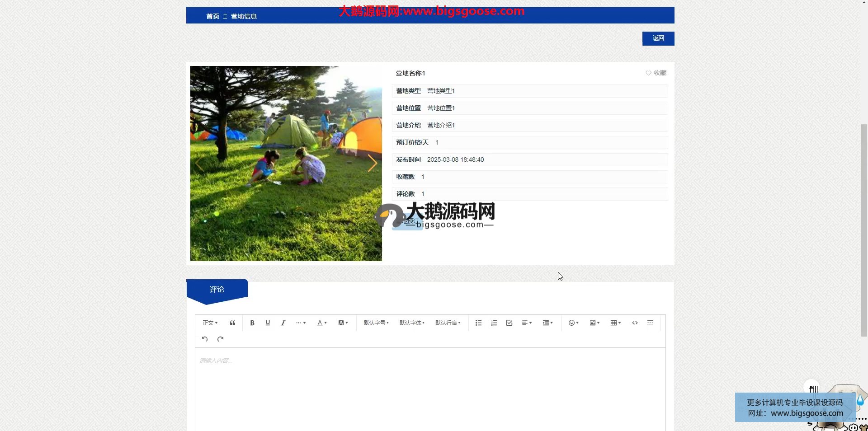
Task: Click 收藏 to favorite this campsite
Action: 656,73
